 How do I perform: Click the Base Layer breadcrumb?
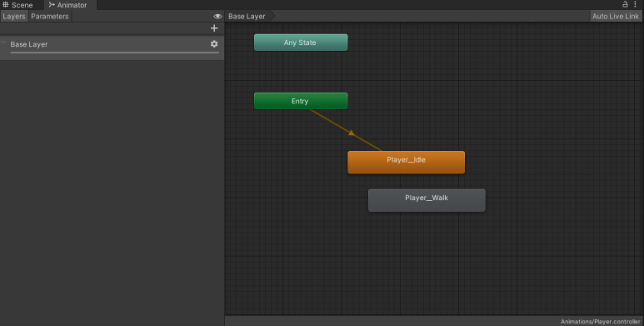coord(247,17)
